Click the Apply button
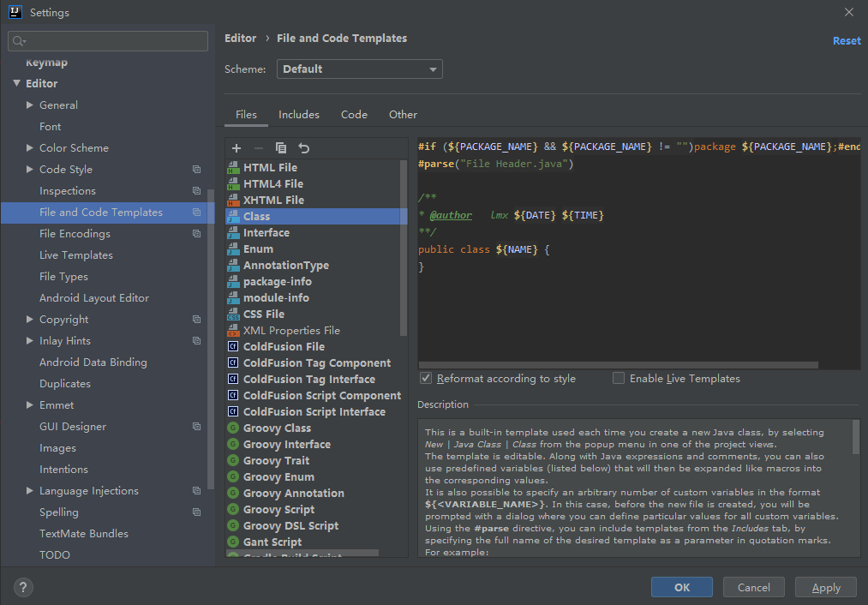 point(826,587)
